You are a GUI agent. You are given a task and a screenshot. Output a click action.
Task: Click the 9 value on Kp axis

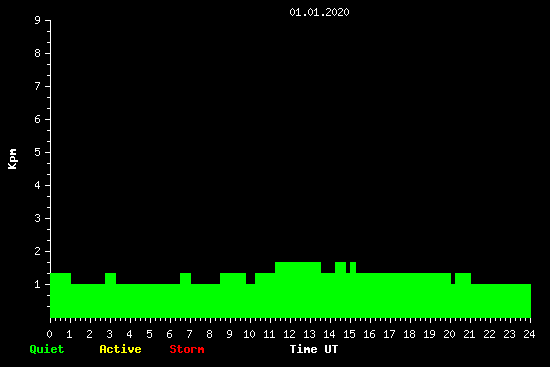[x=38, y=20]
